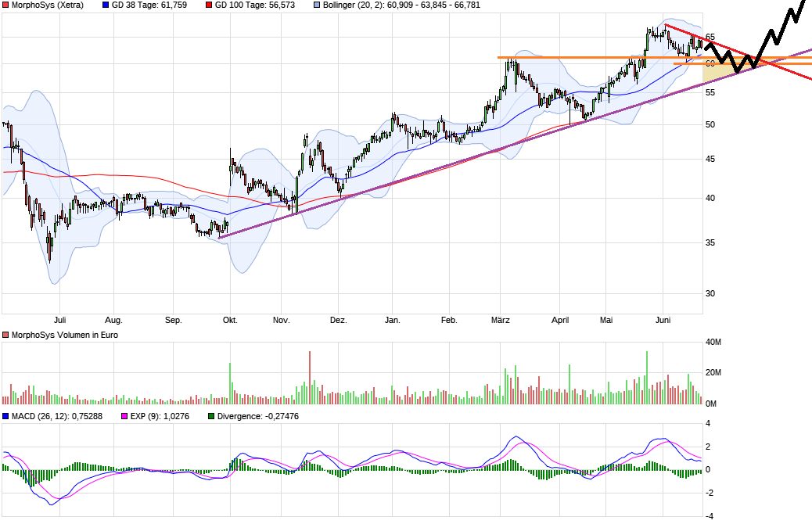Click the 40 price level label
This screenshot has height=524, width=812.
(710, 199)
